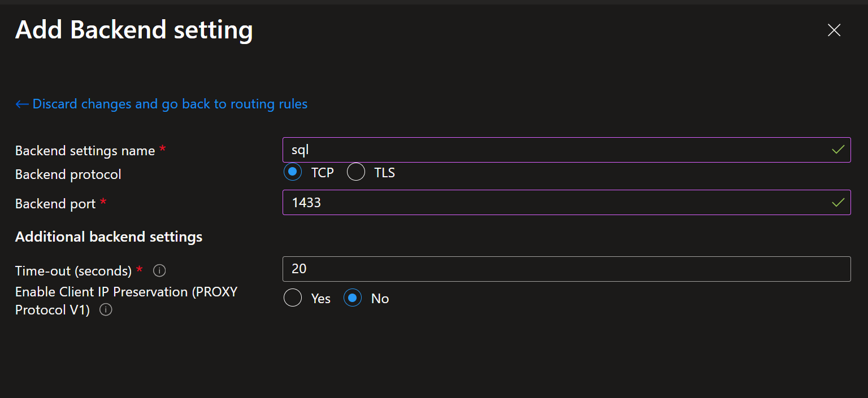868x398 pixels.
Task: Select the TCP backend protocol radio button
Action: [x=292, y=172]
